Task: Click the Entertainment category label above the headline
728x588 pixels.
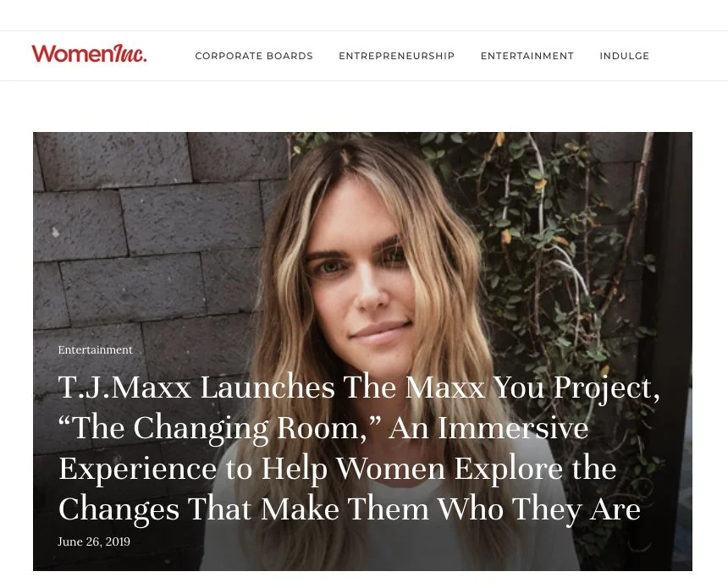Action: (x=95, y=349)
